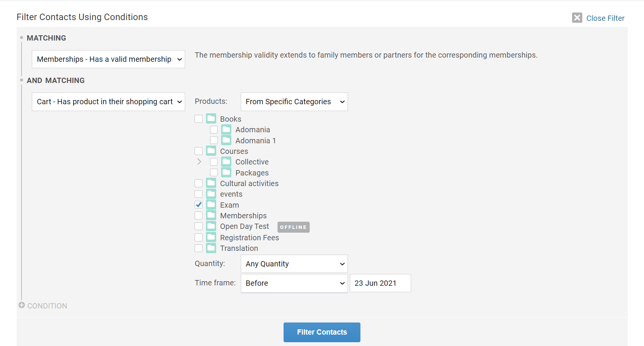644x346 pixels.
Task: Click the Adomania 1 folder icon
Action: (226, 140)
